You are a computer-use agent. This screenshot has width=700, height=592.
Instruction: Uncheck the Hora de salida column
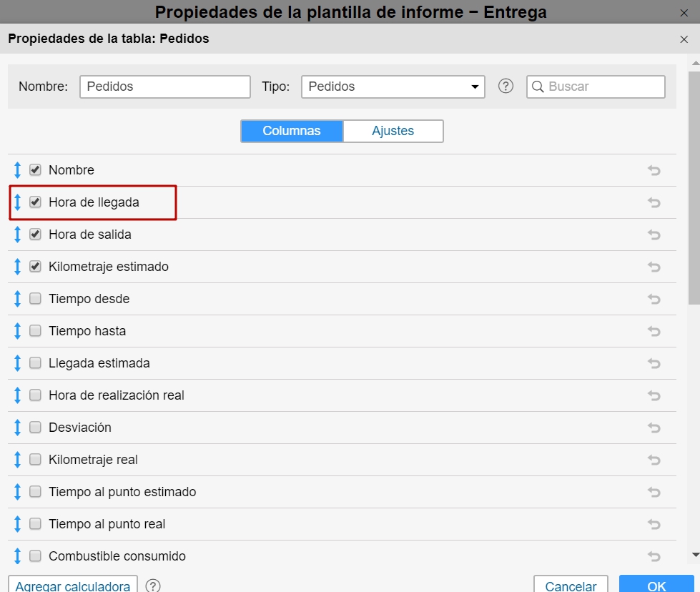34,235
